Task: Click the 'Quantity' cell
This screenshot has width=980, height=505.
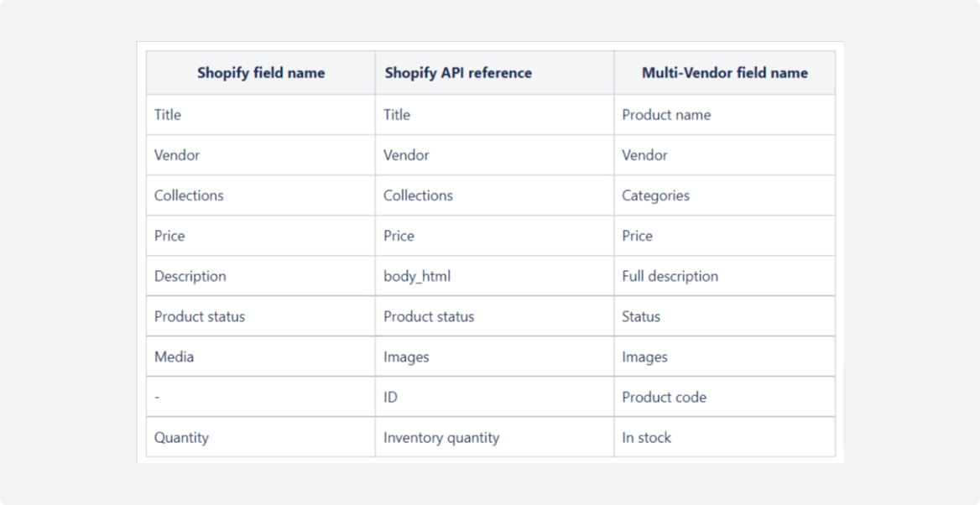Action: (x=181, y=437)
